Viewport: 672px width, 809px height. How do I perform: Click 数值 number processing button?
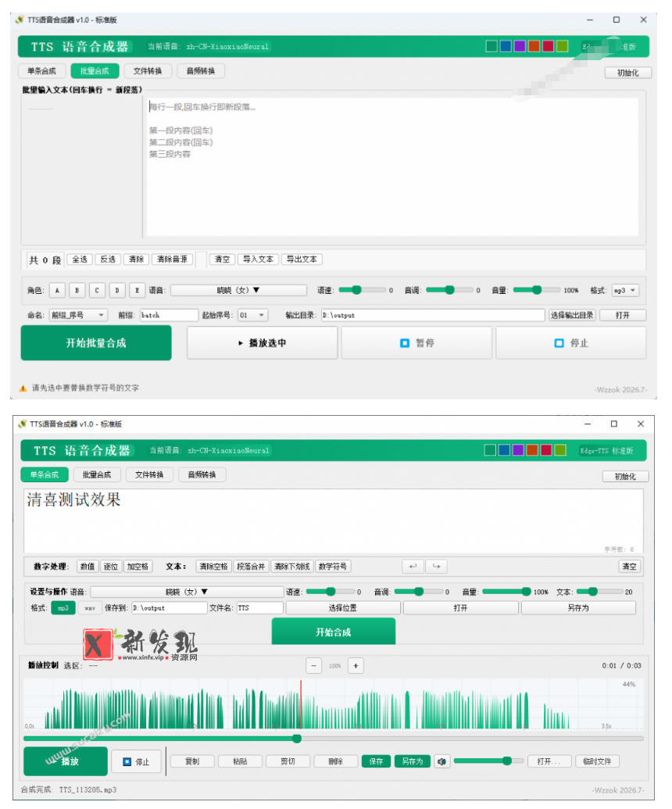click(x=88, y=567)
